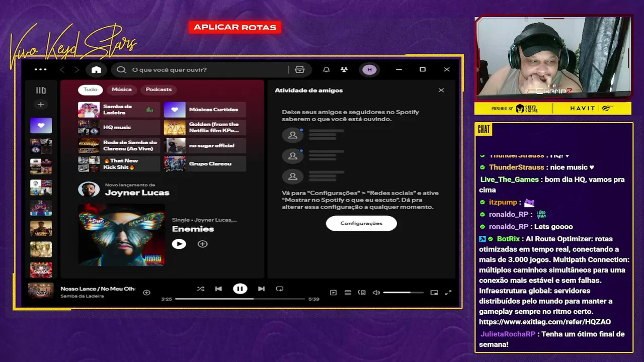Image resolution: width=644 pixels, height=362 pixels.
Task: Select the Música filter chip
Action: pyautogui.click(x=122, y=89)
